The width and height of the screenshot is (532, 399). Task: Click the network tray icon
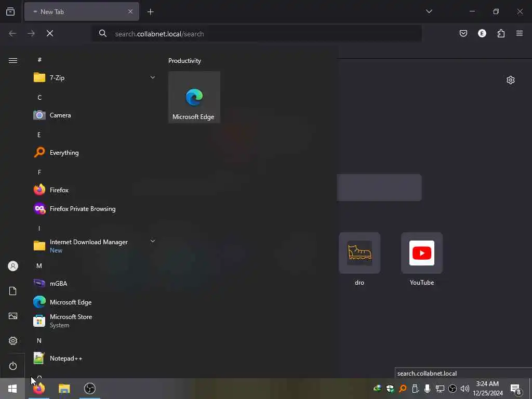(440, 389)
